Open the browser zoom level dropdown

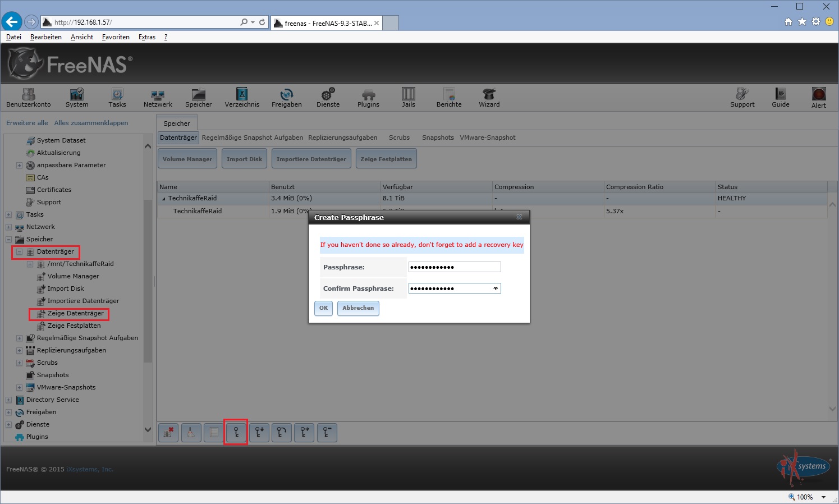coord(823,497)
